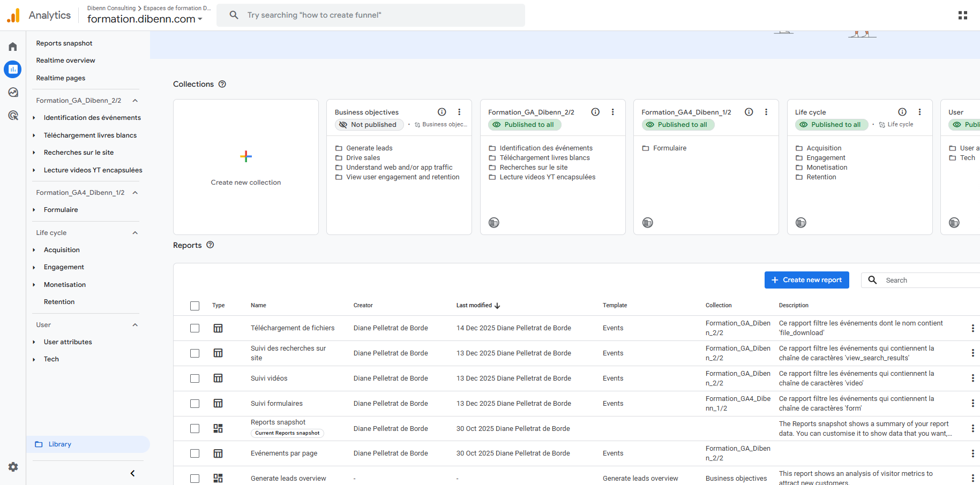This screenshot has height=485, width=980.
Task: Open the Home icon in left rail
Action: (13, 47)
